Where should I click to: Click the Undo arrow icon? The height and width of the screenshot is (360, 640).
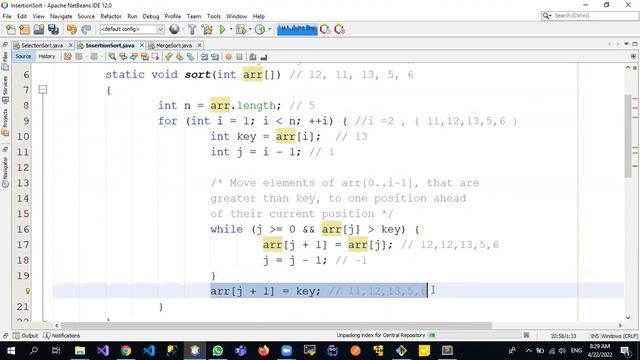[x=71, y=29]
